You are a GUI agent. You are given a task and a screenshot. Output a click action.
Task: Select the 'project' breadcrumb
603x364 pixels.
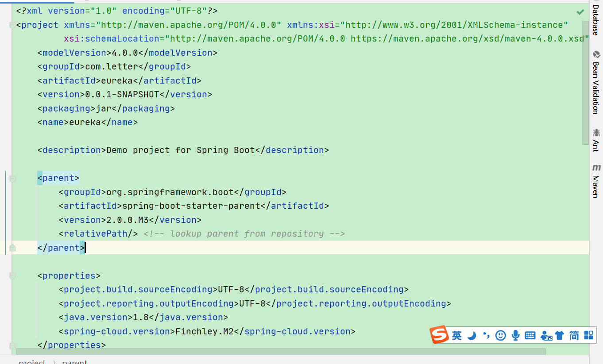(32, 361)
